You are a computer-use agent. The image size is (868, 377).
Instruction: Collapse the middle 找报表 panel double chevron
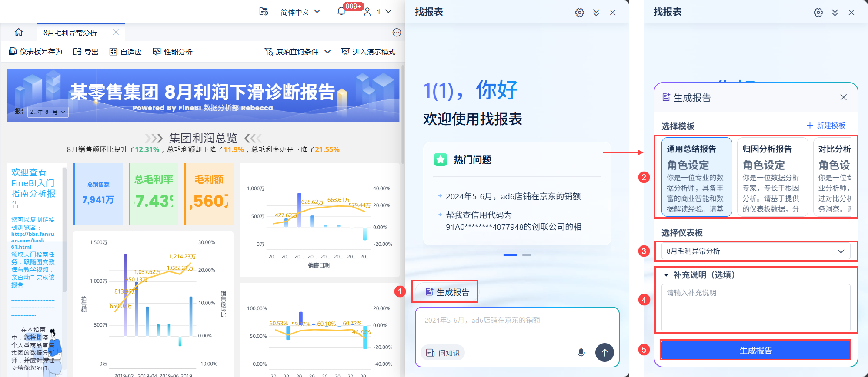coord(596,13)
